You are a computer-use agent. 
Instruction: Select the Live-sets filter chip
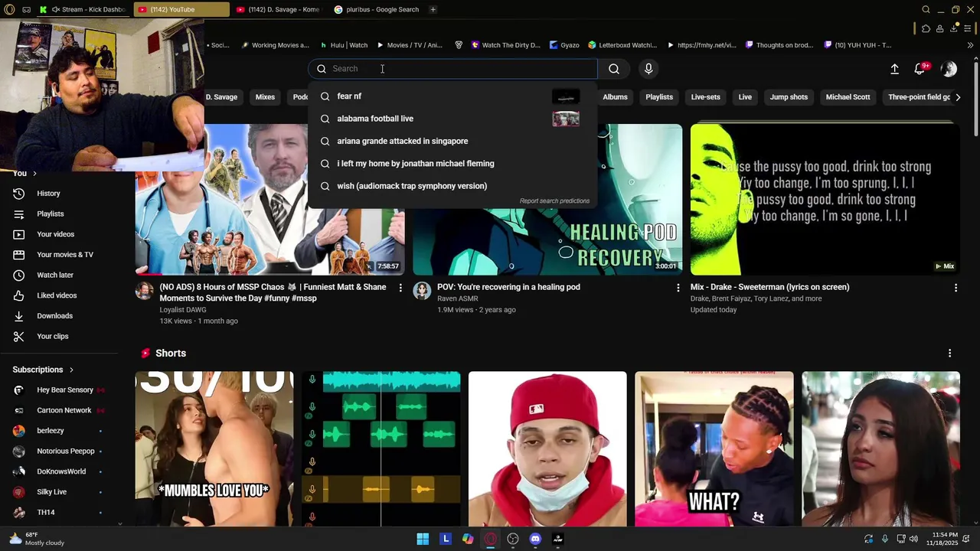point(705,97)
